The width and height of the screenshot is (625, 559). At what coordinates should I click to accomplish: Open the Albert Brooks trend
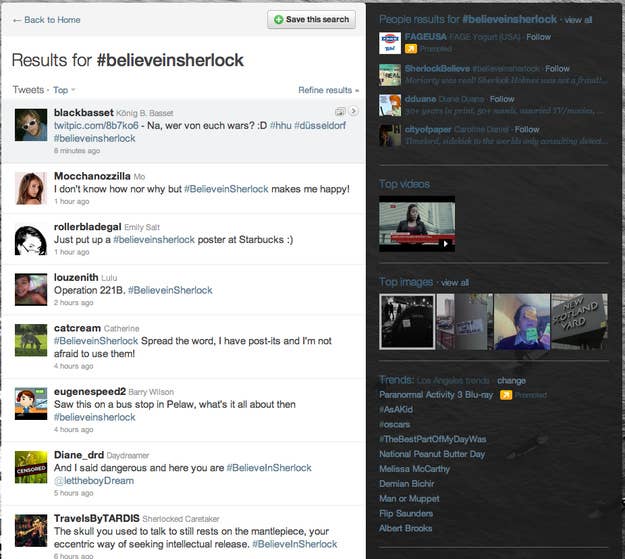[x=405, y=528]
